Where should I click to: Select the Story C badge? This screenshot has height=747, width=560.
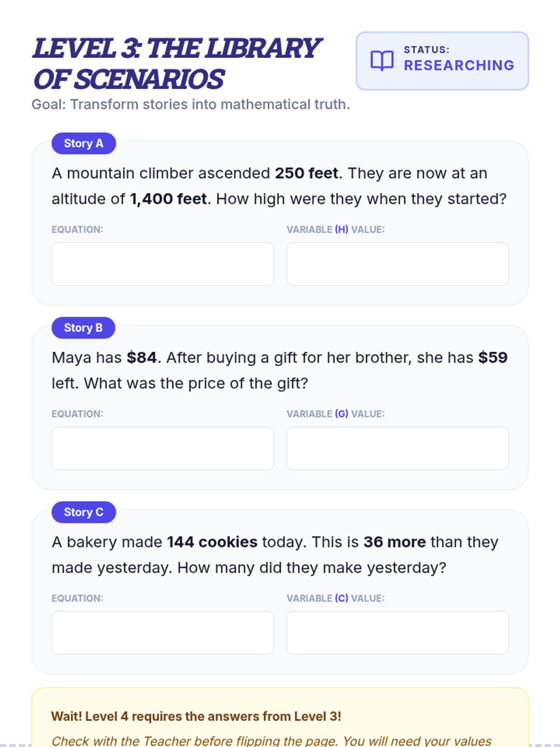click(84, 512)
